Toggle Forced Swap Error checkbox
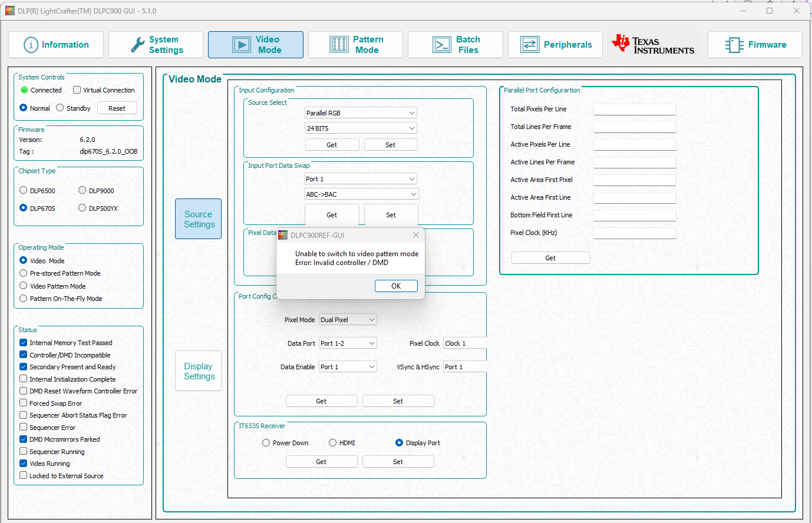 pyautogui.click(x=24, y=403)
